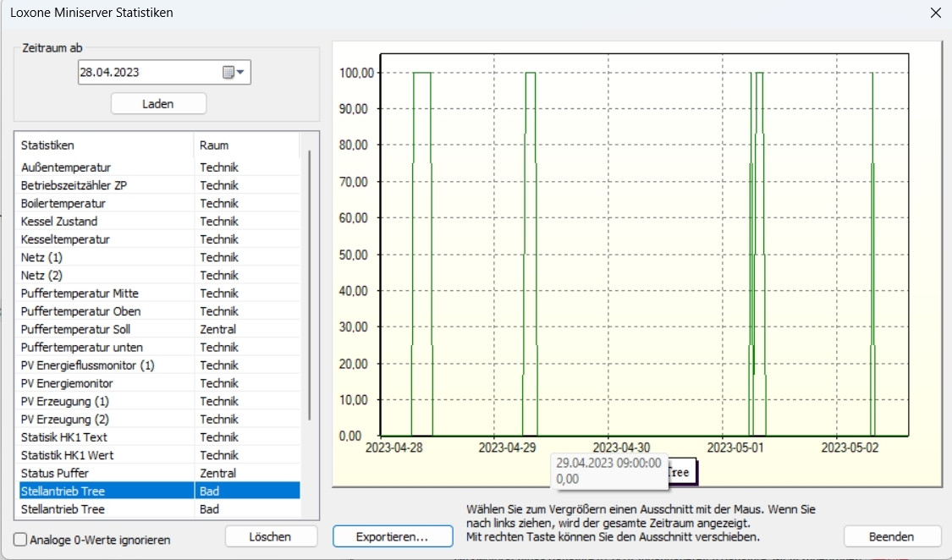The height and width of the screenshot is (560, 952).
Task: Click the chart legend label below graph
Action: tap(681, 473)
